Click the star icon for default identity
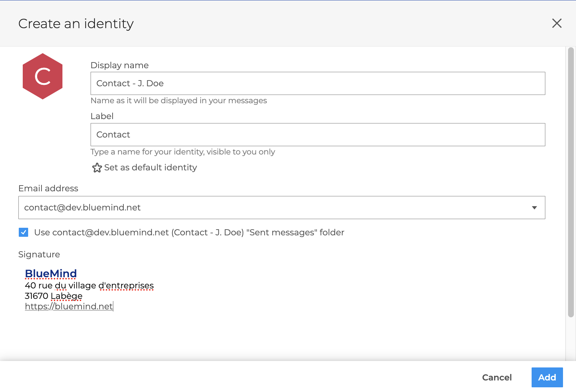The width and height of the screenshot is (576, 392). [x=97, y=168]
